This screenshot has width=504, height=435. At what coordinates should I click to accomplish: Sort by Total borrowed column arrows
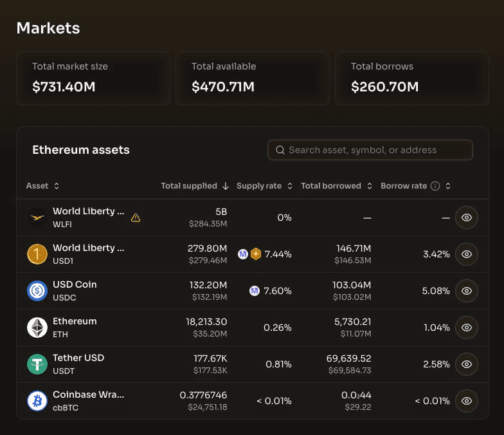(x=370, y=186)
